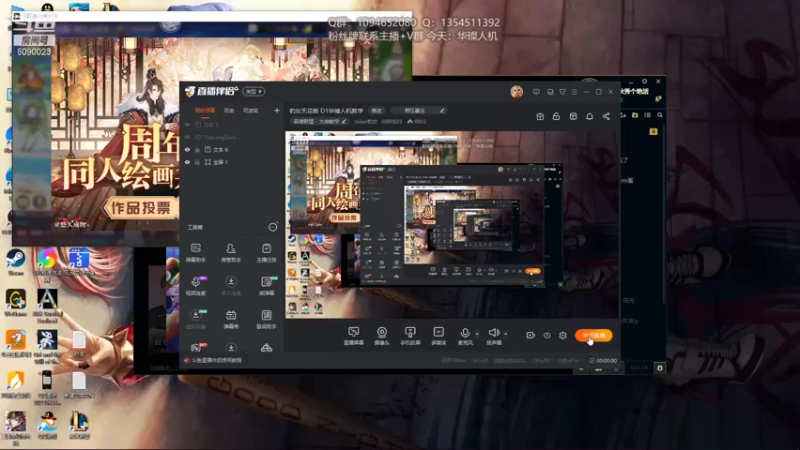
Task: Add 多媒体 multimedia source
Action: pyautogui.click(x=438, y=336)
